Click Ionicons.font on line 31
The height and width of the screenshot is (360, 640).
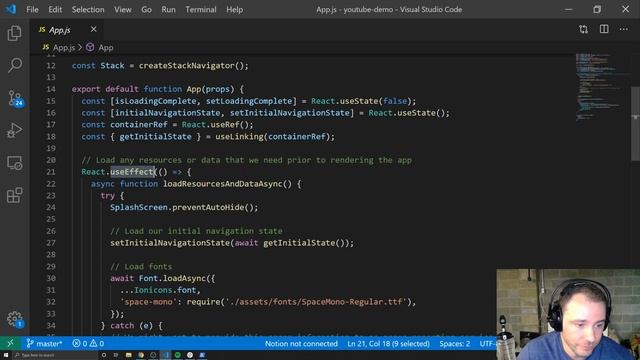click(165, 290)
